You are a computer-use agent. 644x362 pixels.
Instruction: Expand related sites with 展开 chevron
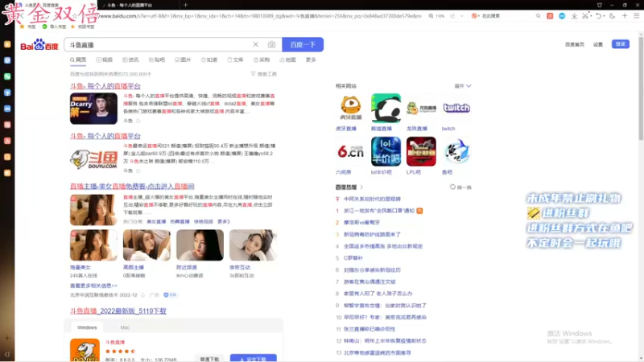point(463,86)
